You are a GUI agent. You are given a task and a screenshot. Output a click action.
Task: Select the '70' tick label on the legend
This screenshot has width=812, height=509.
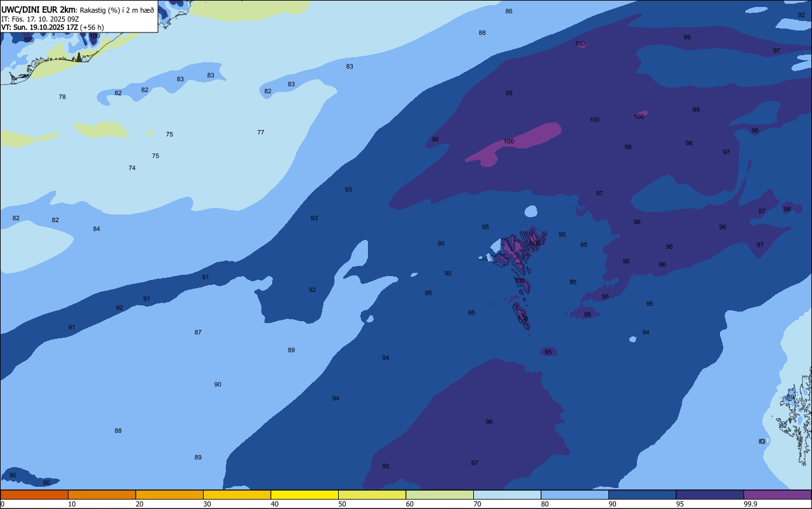click(x=477, y=504)
